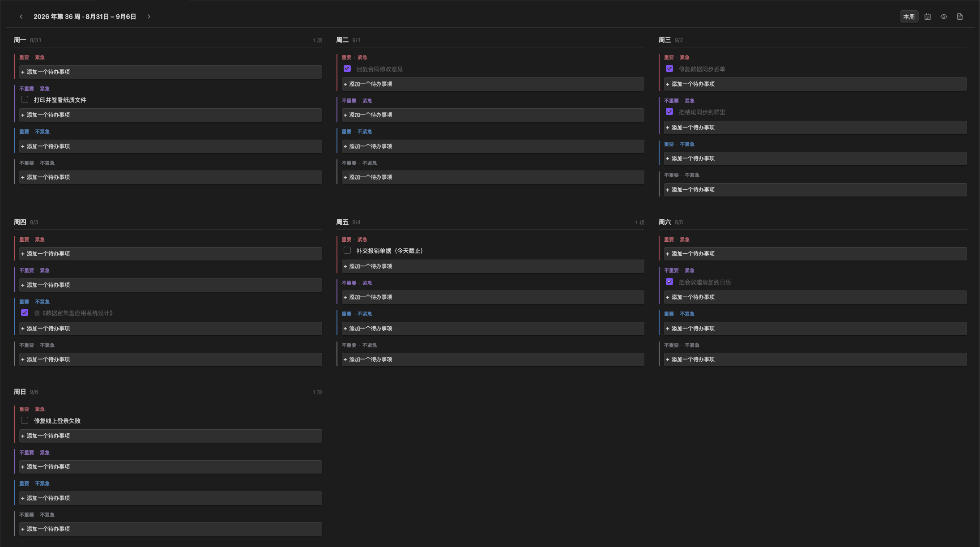Uncheck 回复合同修改意见 task

click(x=347, y=68)
